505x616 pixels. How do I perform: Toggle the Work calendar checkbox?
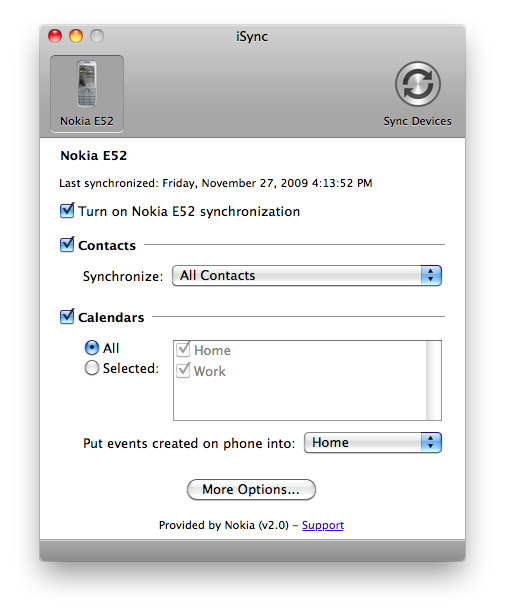click(x=183, y=370)
